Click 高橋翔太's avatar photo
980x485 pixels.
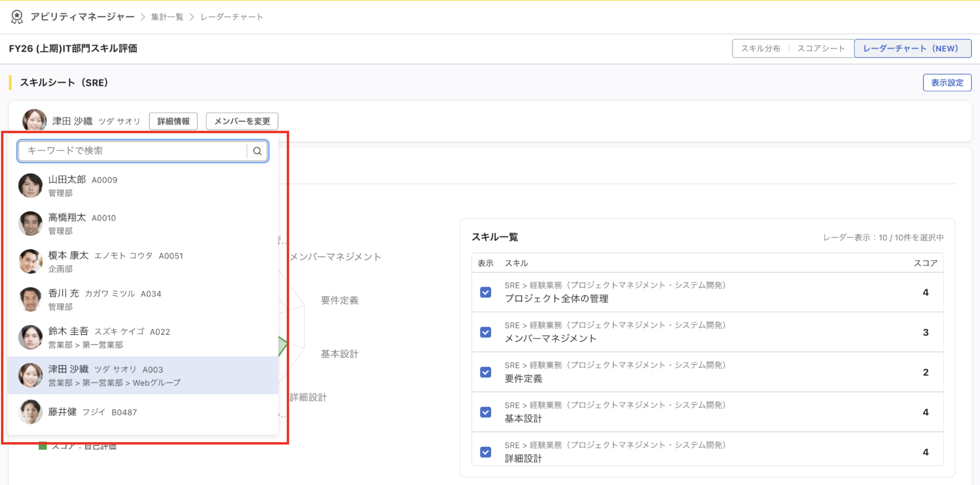pos(30,224)
